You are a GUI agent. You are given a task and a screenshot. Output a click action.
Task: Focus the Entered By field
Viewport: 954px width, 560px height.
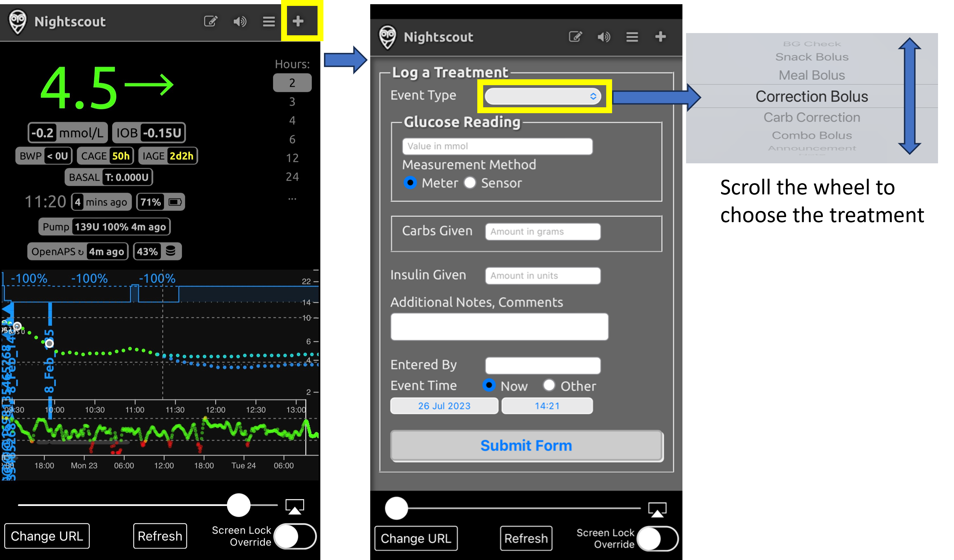(x=543, y=366)
